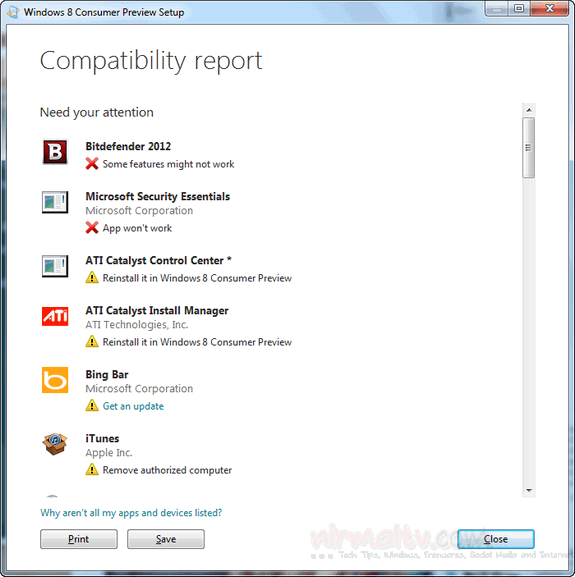Select the ATI Catalyst Control Center title
575x577 pixels.
(x=159, y=260)
